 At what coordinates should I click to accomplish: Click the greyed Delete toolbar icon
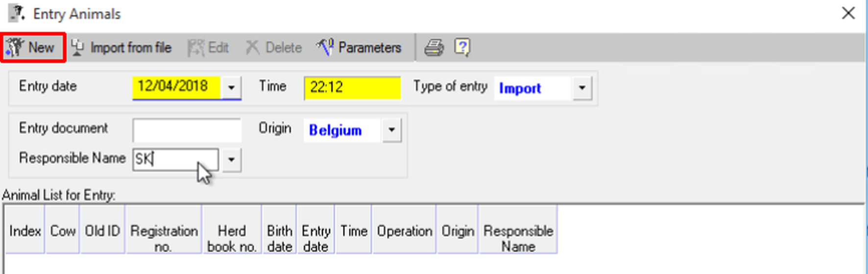[252, 47]
